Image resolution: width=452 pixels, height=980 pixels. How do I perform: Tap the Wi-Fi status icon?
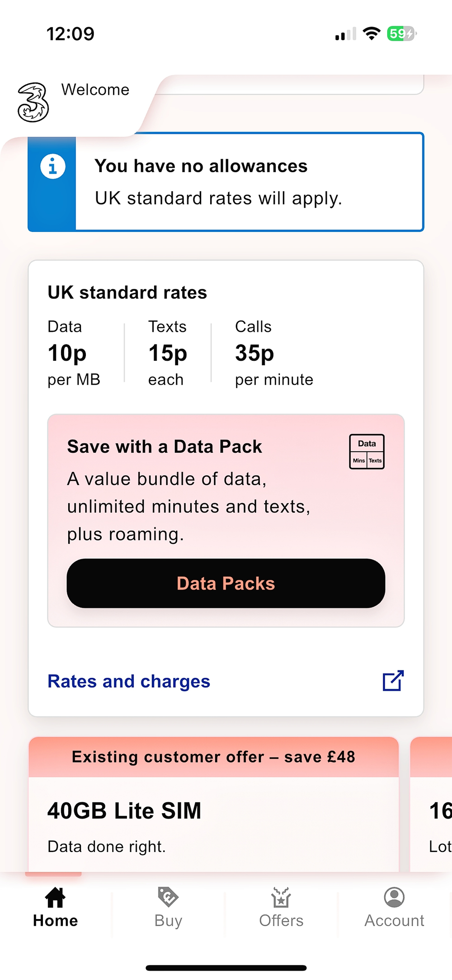[372, 33]
